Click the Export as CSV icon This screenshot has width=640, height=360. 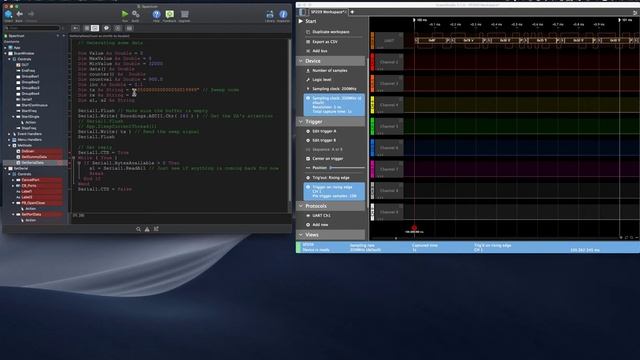(308, 42)
